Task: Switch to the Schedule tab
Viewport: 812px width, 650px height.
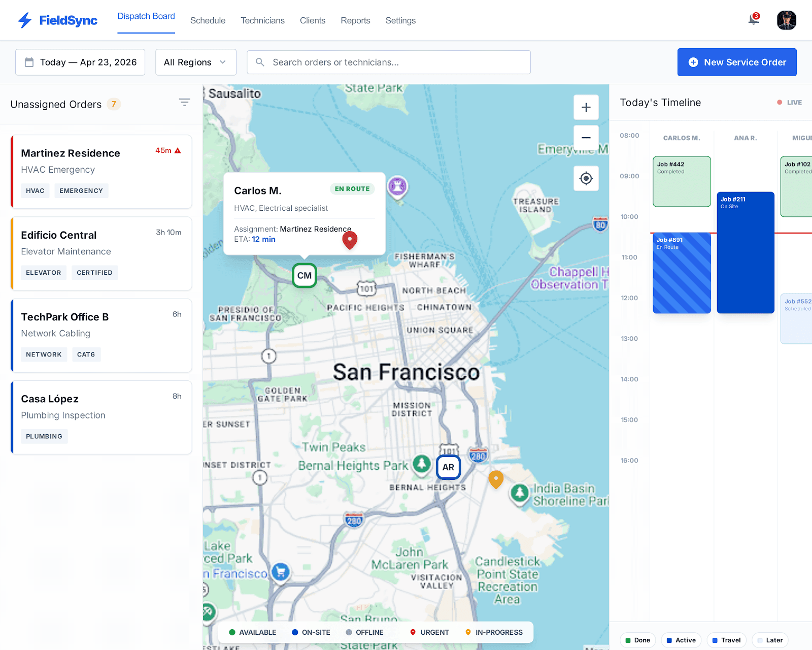Action: click(208, 21)
